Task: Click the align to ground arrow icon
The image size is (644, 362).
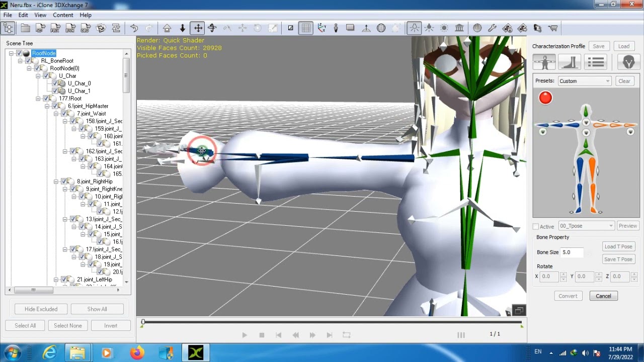Action: pos(182,28)
